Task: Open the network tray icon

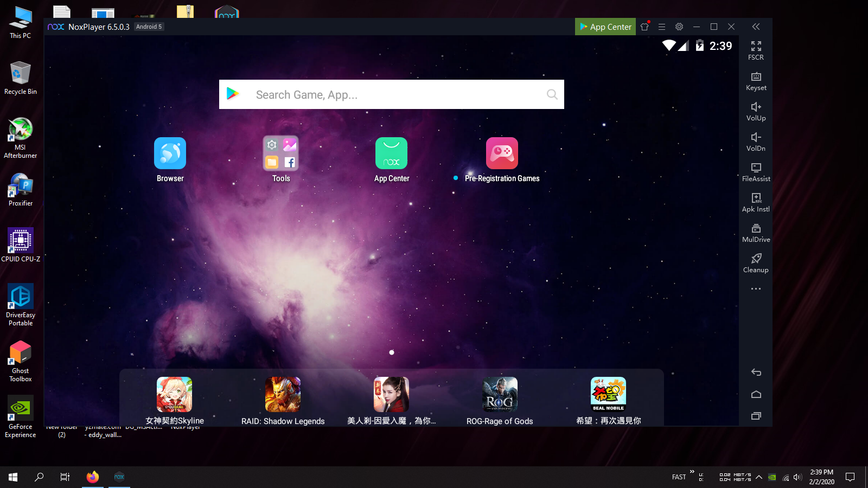Action: (786, 478)
